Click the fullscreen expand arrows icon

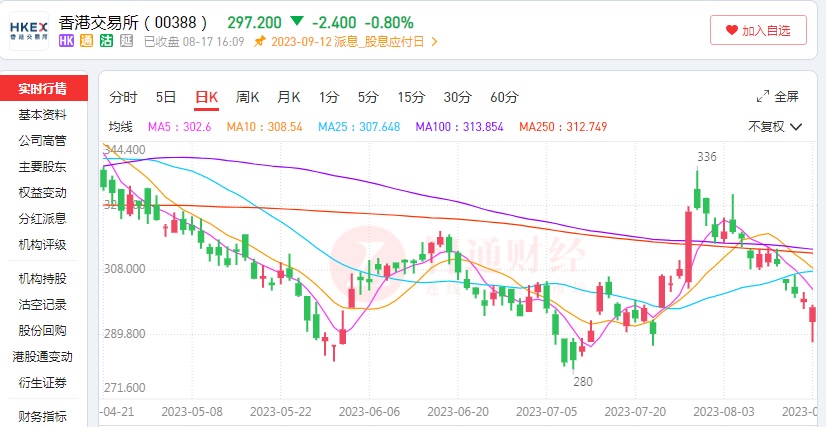tap(762, 97)
